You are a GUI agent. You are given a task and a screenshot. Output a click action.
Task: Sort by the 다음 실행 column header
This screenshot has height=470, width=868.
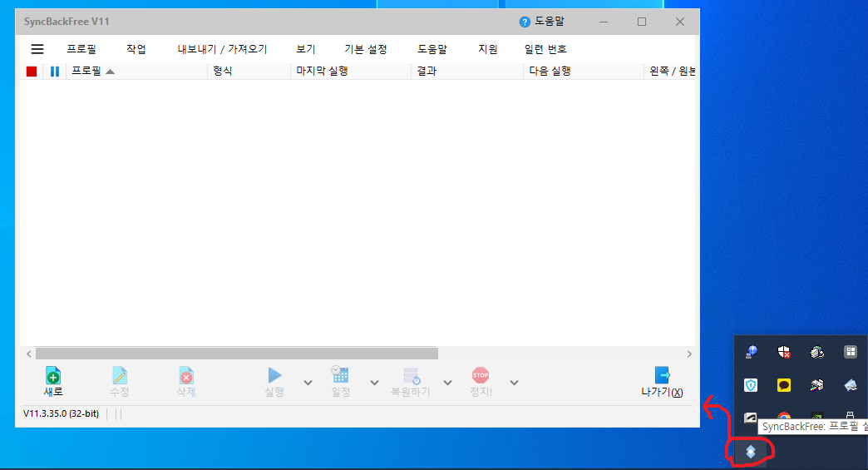(x=584, y=71)
